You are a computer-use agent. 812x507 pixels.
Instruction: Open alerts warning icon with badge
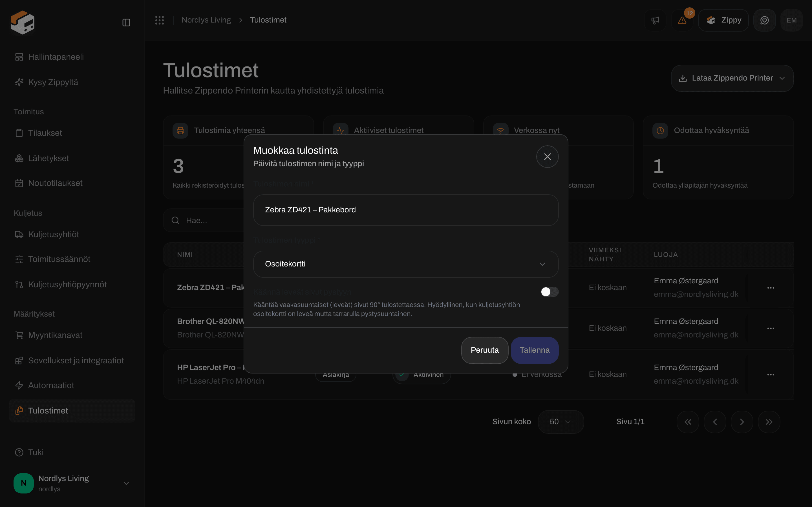(682, 20)
